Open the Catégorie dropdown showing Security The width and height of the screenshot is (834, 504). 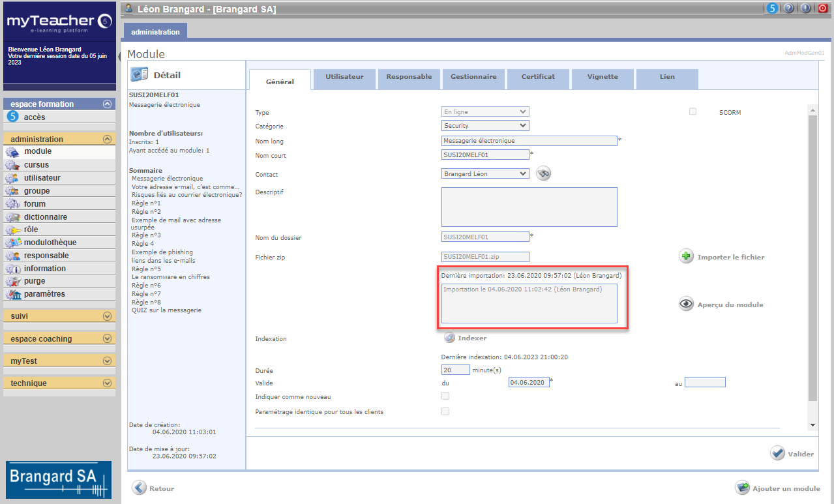point(485,125)
